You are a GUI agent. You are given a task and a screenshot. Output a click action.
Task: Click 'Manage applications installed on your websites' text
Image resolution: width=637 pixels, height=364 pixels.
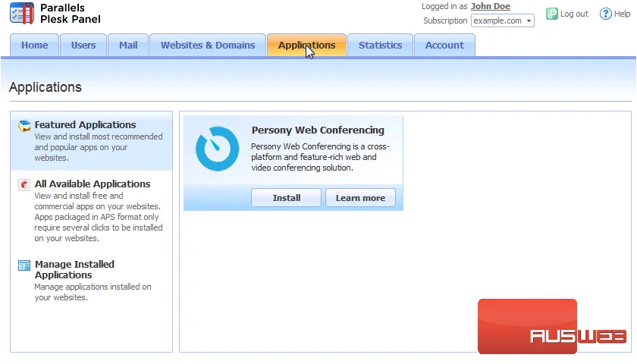93,292
